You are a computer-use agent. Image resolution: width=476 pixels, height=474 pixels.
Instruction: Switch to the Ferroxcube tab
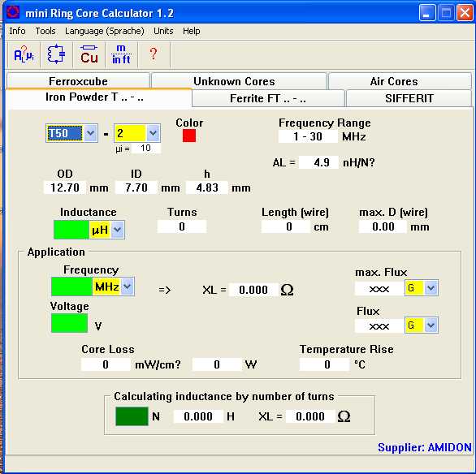pos(78,81)
